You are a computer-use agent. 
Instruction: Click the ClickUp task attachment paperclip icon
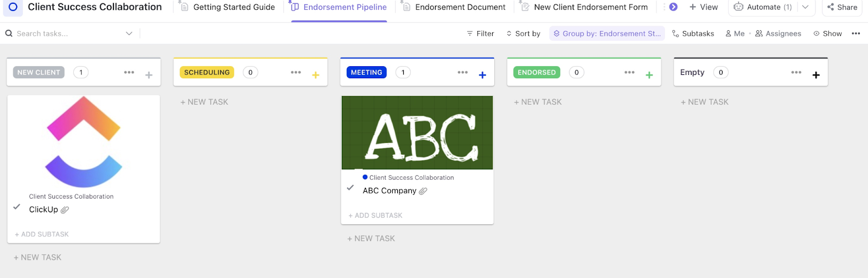click(x=65, y=210)
